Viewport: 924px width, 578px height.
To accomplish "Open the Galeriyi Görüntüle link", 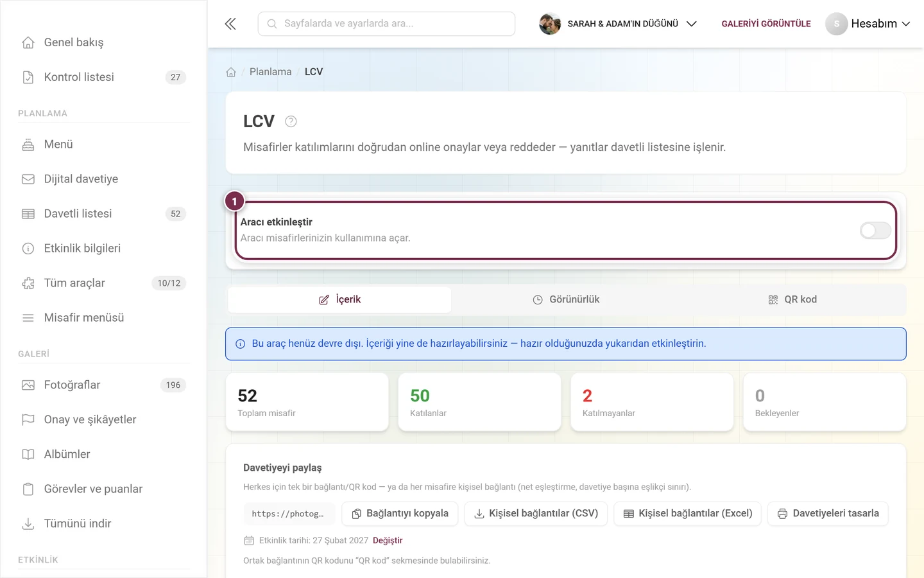I will (x=766, y=24).
